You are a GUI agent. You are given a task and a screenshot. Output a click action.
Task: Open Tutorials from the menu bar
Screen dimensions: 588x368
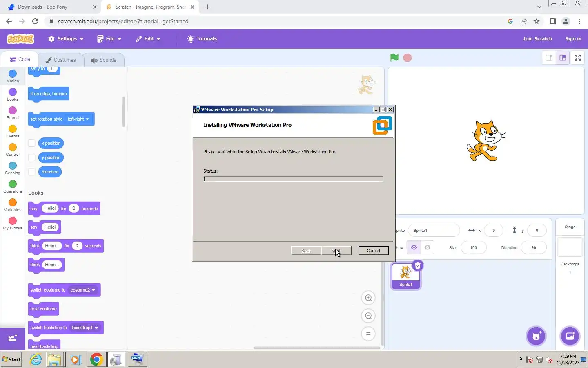(202, 39)
